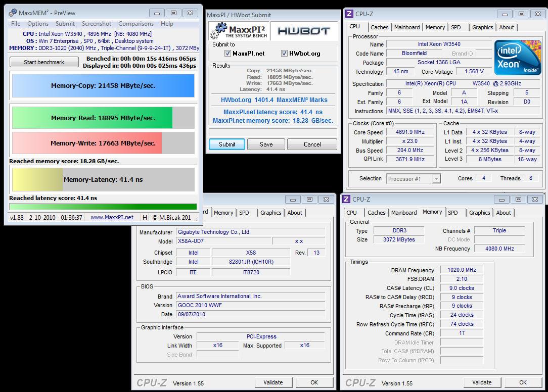Select SPD tab in CPU-Z Mainboard window
The image size is (548, 392).
pyautogui.click(x=244, y=213)
